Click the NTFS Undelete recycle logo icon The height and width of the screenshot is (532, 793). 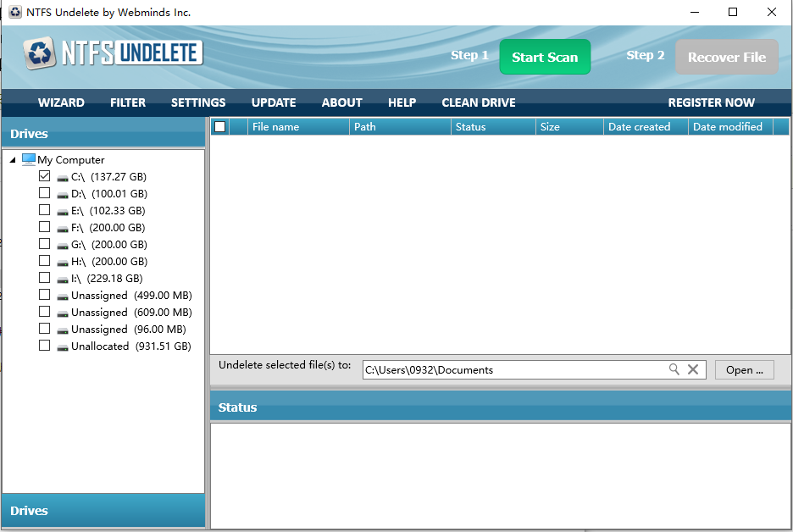39,54
